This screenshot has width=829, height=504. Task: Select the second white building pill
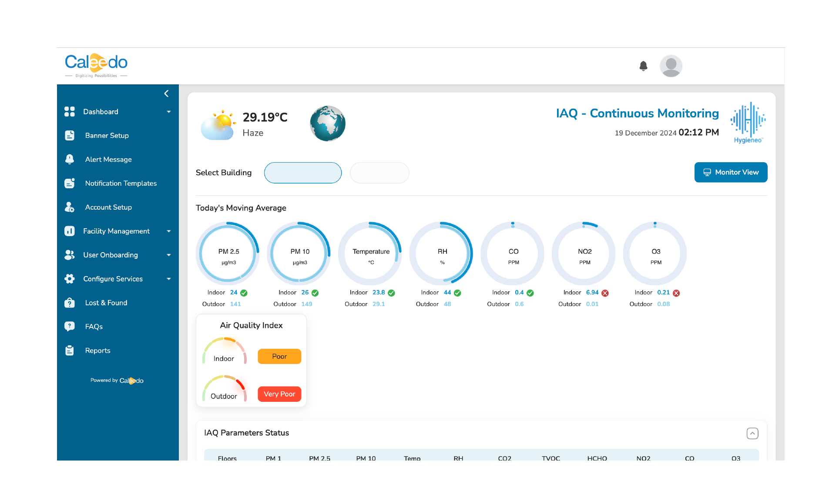click(379, 173)
